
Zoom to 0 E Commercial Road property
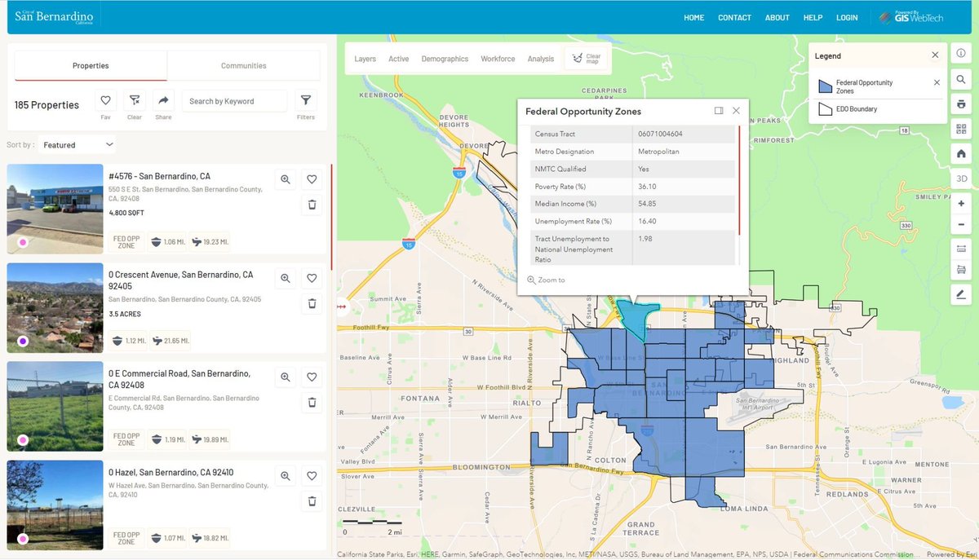[286, 377]
